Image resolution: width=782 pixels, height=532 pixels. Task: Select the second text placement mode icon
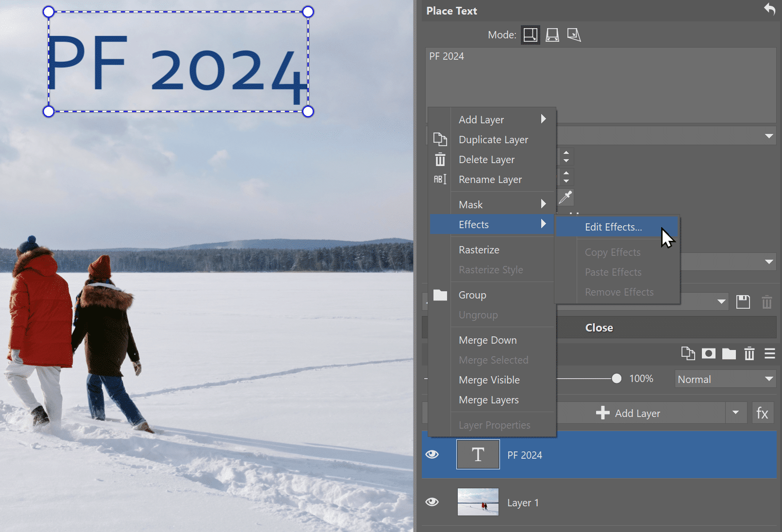coord(552,35)
